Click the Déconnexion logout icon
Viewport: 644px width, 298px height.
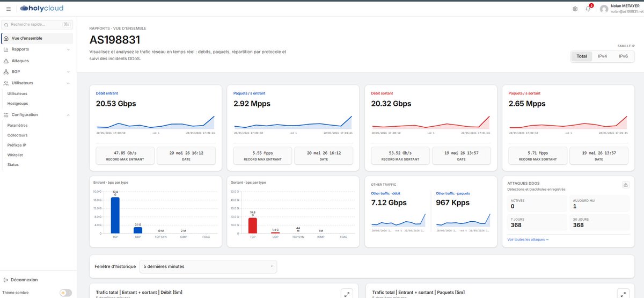point(5,280)
